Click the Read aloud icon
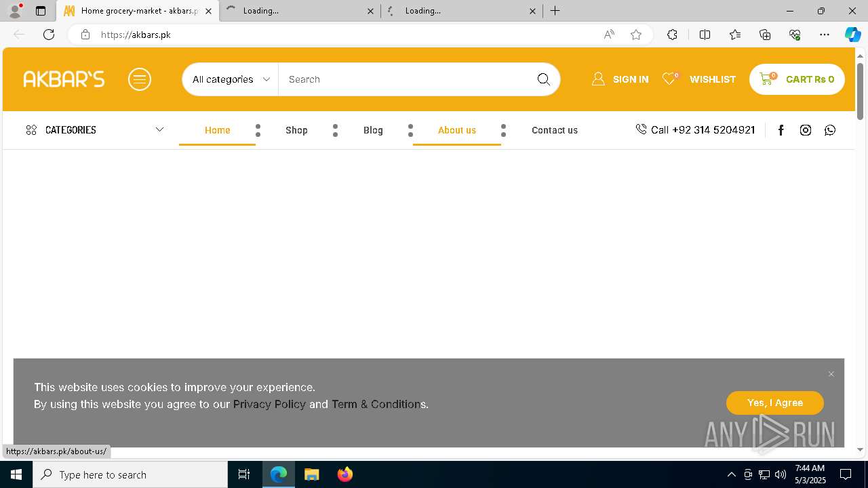Viewport: 868px width, 488px height. coord(609,35)
